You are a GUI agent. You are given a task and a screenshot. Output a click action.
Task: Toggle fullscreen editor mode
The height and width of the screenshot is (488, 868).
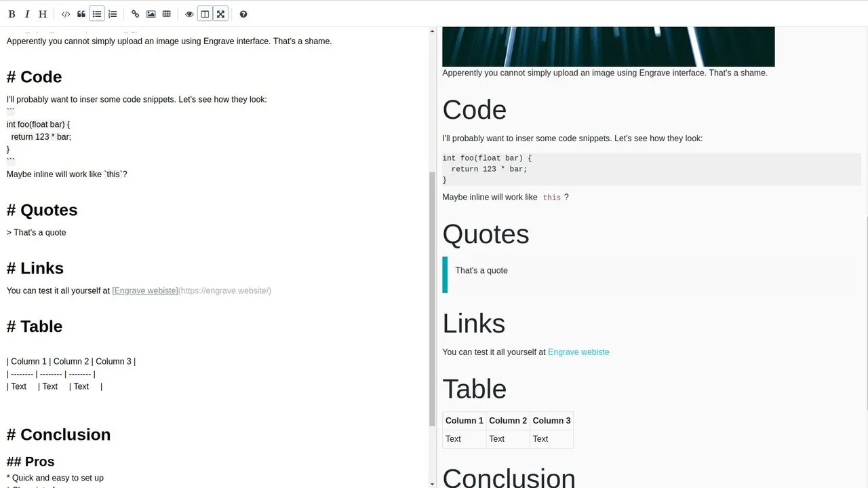coord(220,14)
